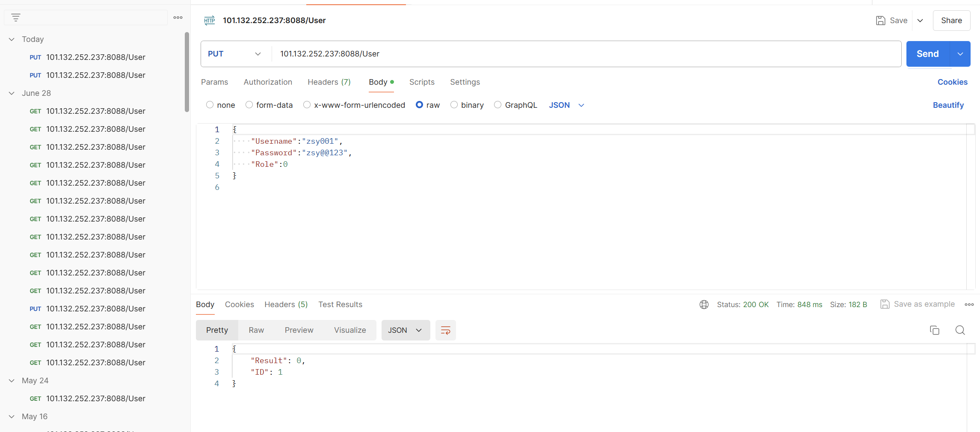
Task: Toggle word wrap in response viewer
Action: point(445,330)
